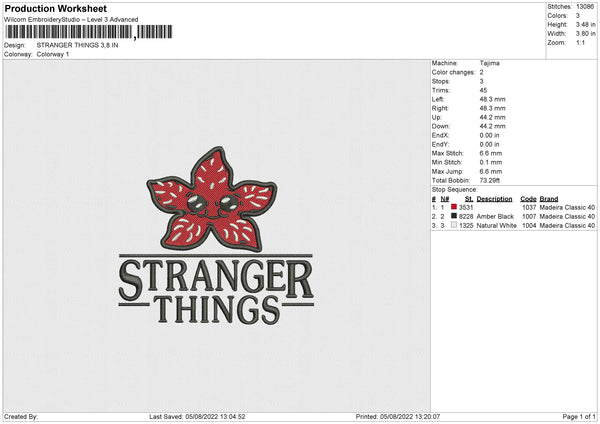This screenshot has width=600, height=424.
Task: Click the Left value 48.3 mm
Action: (492, 99)
